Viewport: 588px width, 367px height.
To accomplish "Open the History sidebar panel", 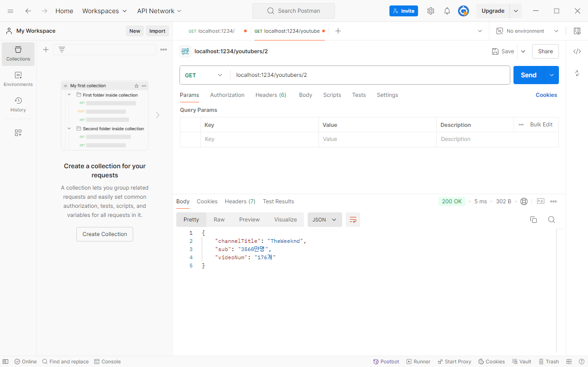I will coord(18,105).
